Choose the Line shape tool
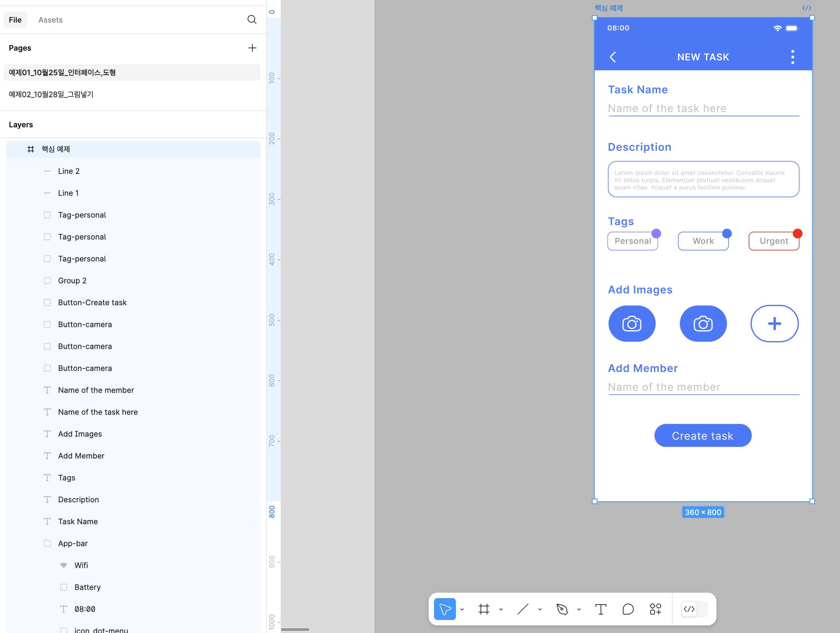 [x=523, y=609]
